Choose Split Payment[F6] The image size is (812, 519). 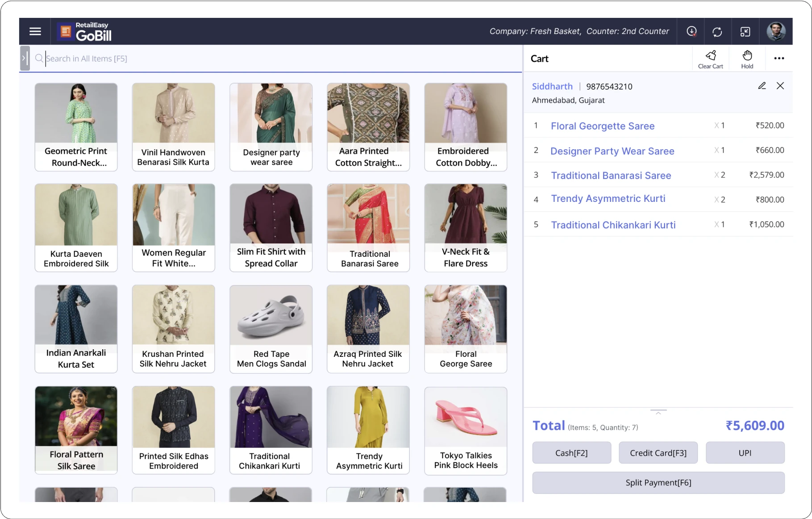click(658, 482)
